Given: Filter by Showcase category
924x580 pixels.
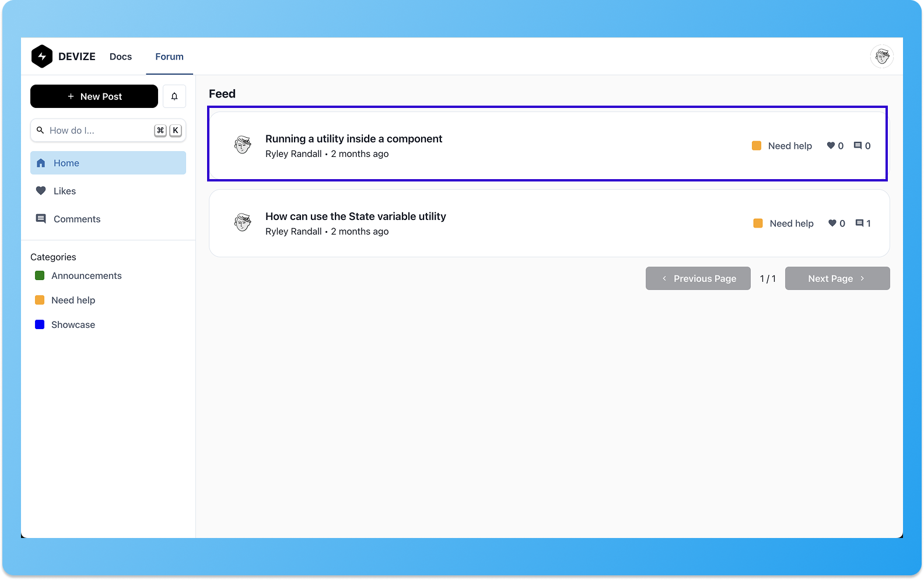Looking at the screenshot, I should (73, 324).
